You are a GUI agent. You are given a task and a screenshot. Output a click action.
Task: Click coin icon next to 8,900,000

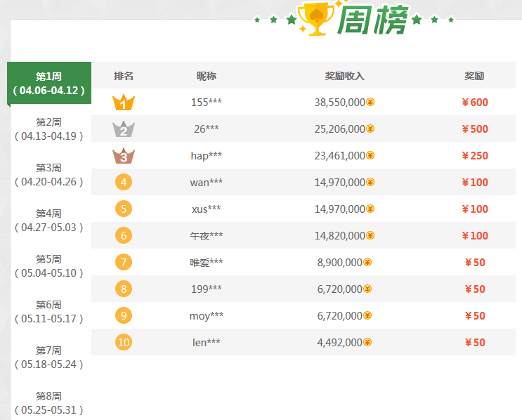[x=367, y=262]
